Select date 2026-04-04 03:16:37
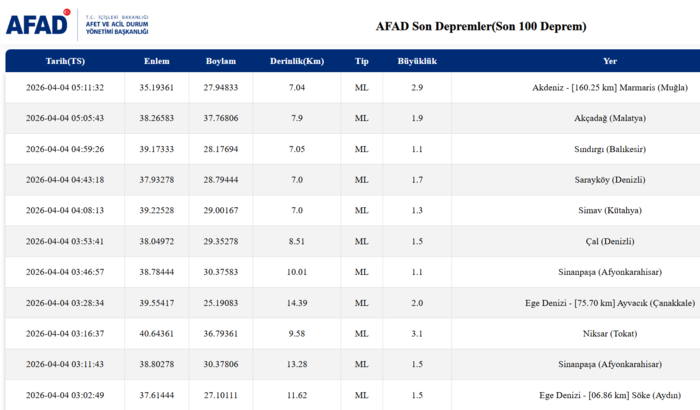This screenshot has height=410, width=700. [65, 334]
